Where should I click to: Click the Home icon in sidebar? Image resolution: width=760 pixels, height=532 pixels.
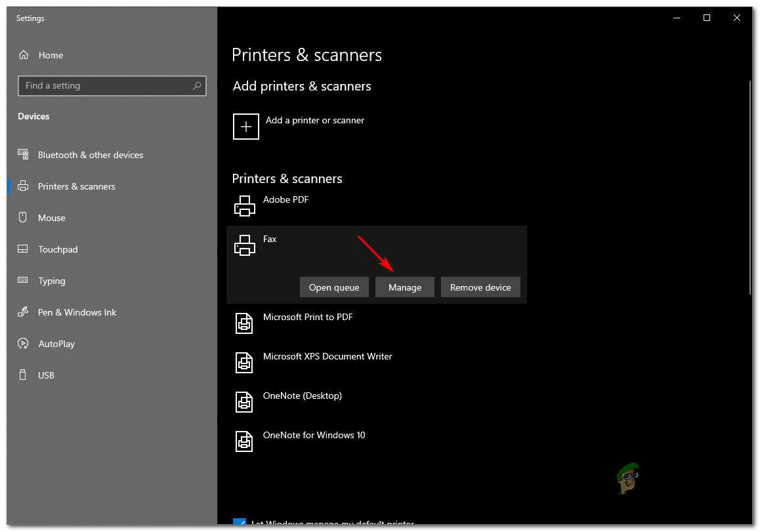click(x=23, y=55)
